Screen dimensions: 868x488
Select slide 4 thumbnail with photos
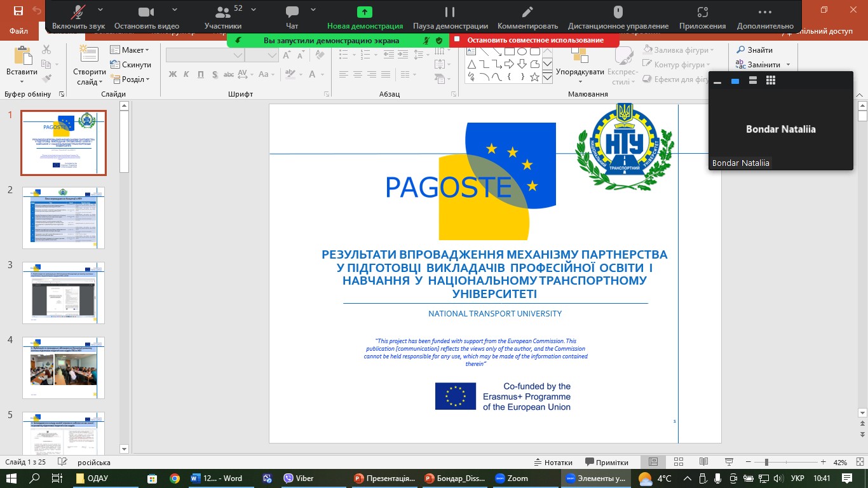click(x=64, y=369)
